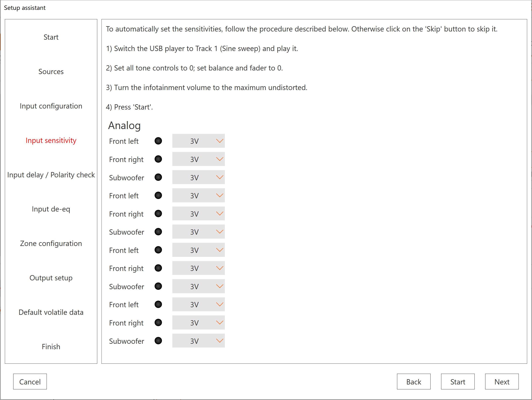532x400 pixels.
Task: Click the second Front left indicator dot
Action: [158, 195]
